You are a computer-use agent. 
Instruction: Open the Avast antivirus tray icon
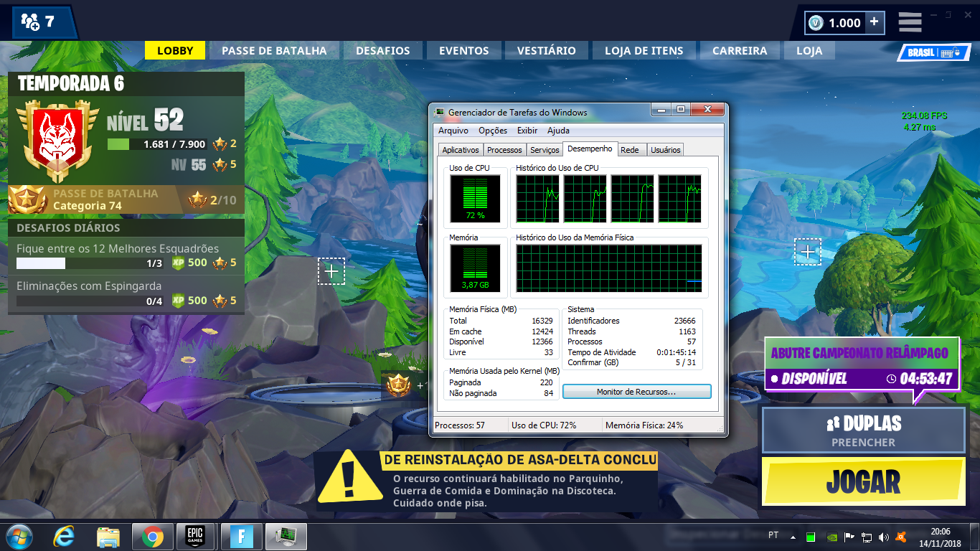point(902,537)
